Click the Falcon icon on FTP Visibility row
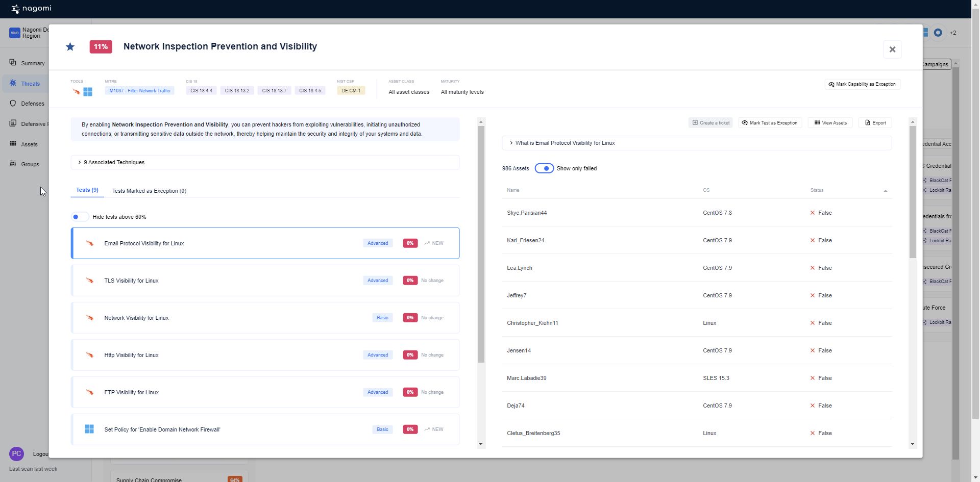Image resolution: width=980 pixels, height=482 pixels. (x=89, y=392)
